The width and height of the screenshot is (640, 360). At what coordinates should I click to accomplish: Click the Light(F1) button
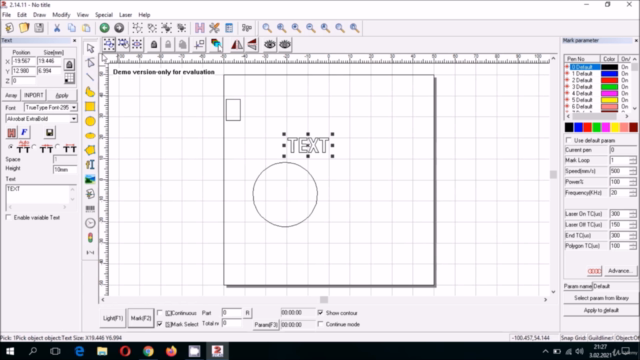click(113, 318)
